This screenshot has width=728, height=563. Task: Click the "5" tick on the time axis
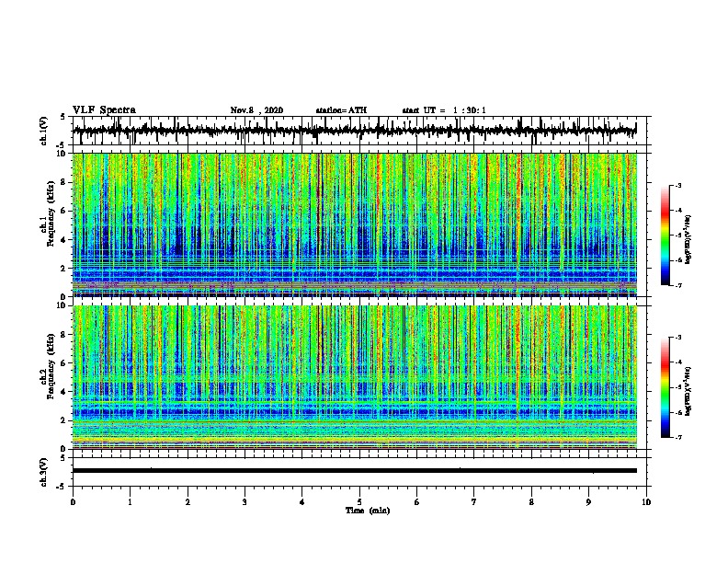pos(359,502)
